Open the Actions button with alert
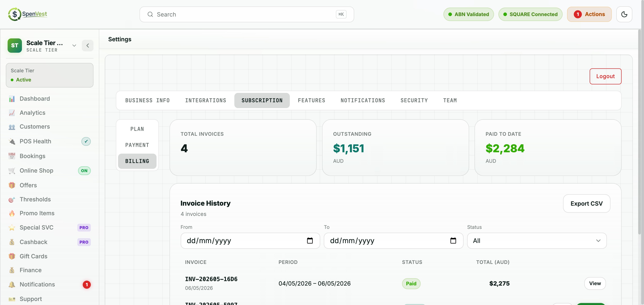This screenshot has height=305, width=644. (589, 14)
